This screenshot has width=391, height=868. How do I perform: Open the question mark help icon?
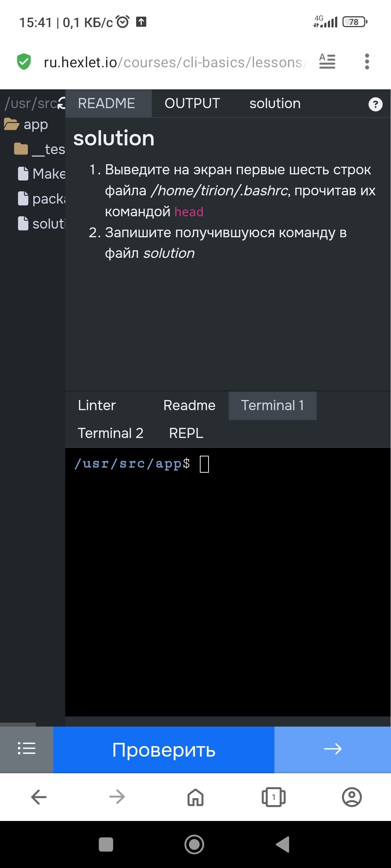(375, 104)
